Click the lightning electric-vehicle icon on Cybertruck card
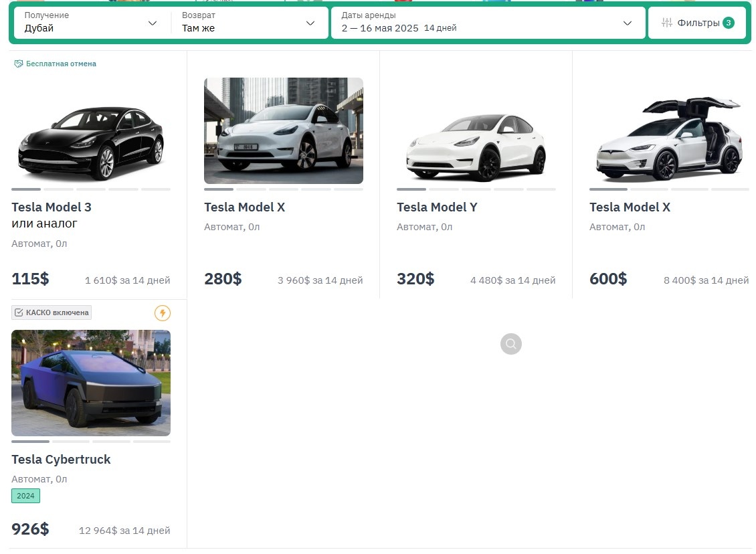The image size is (756, 554). pyautogui.click(x=162, y=312)
